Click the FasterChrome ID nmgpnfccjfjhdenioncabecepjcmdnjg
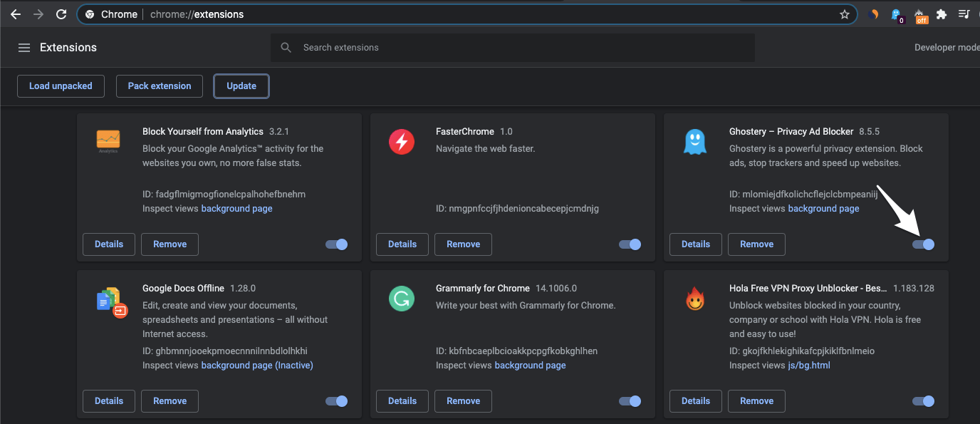The height and width of the screenshot is (424, 980). (518, 209)
